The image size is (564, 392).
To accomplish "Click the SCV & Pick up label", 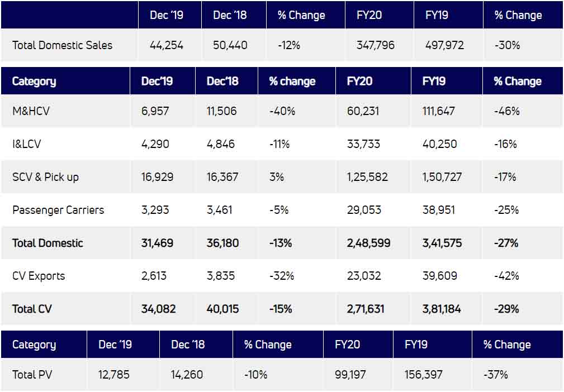I will point(45,177).
